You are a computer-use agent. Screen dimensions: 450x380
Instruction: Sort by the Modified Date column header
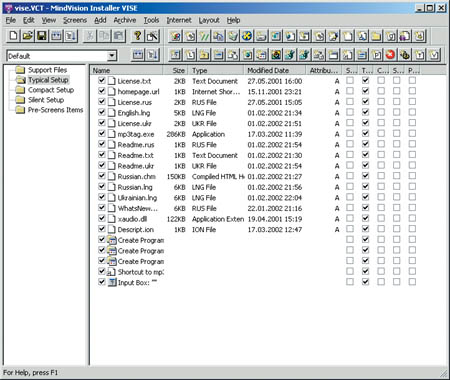coord(275,70)
